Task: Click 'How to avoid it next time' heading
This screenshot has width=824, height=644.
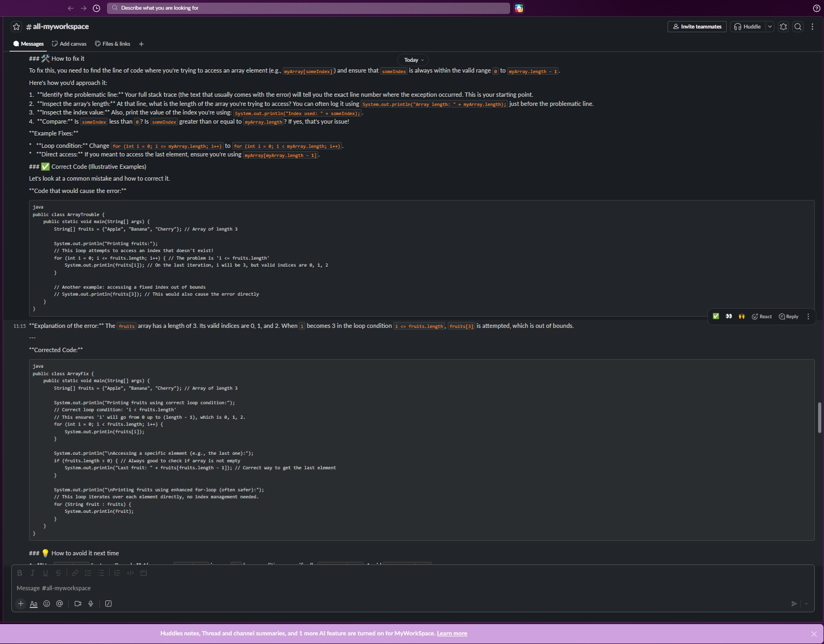Action: (x=85, y=553)
